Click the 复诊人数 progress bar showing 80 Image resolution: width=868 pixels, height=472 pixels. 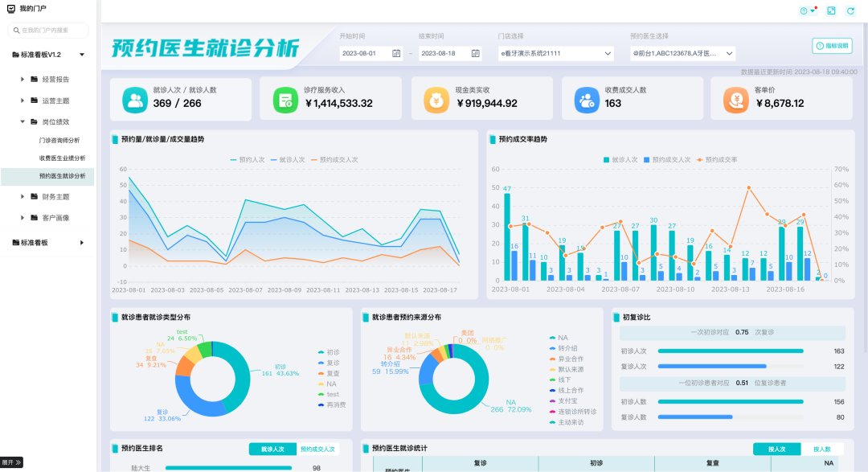click(694, 417)
